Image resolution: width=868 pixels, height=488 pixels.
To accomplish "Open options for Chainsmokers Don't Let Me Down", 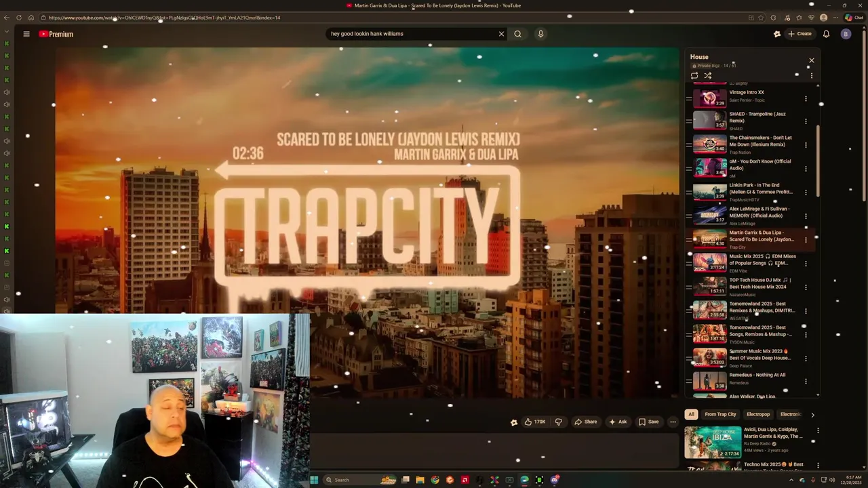I will (806, 145).
